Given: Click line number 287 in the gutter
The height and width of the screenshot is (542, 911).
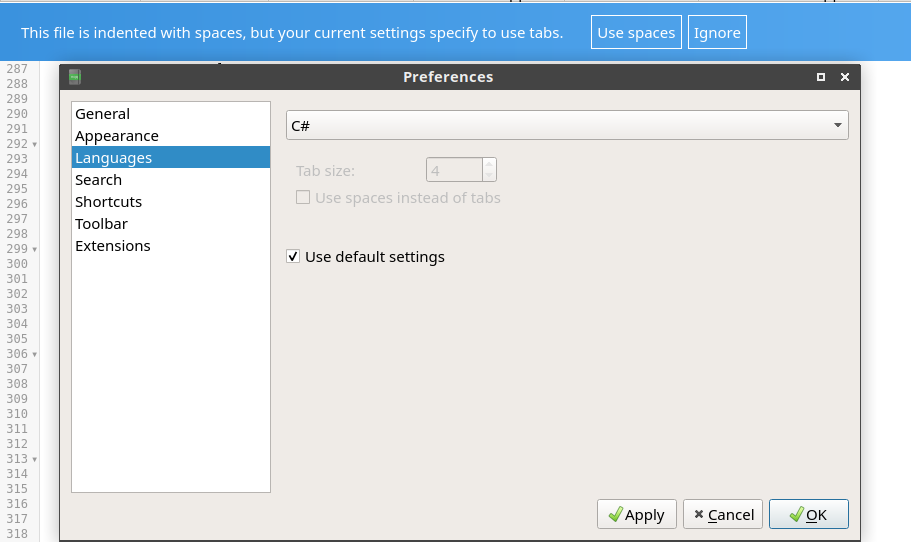Looking at the screenshot, I should pos(17,69).
